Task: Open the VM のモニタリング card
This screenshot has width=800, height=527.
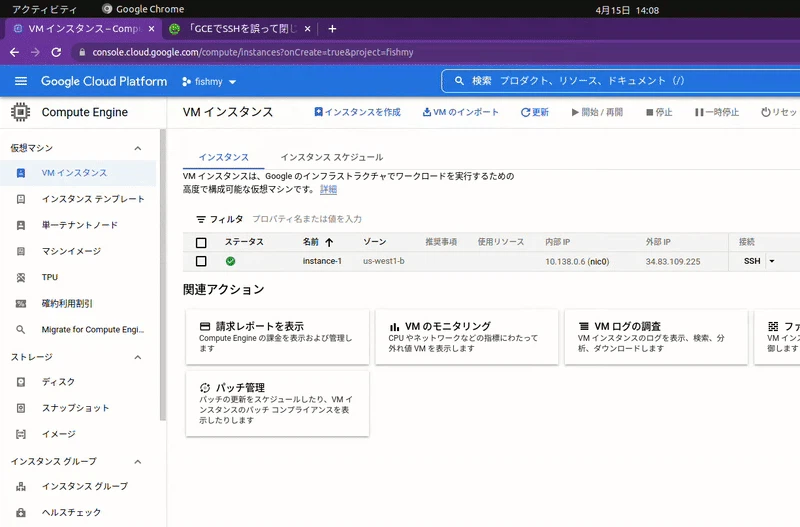Action: (x=467, y=337)
